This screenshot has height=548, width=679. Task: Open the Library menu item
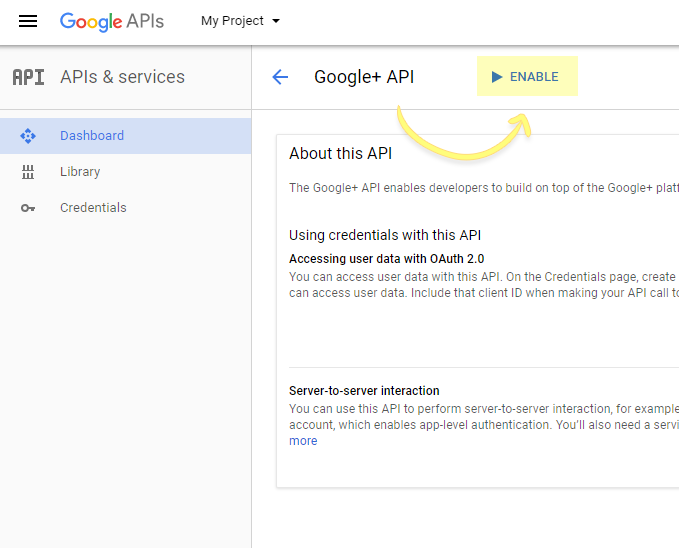point(80,172)
